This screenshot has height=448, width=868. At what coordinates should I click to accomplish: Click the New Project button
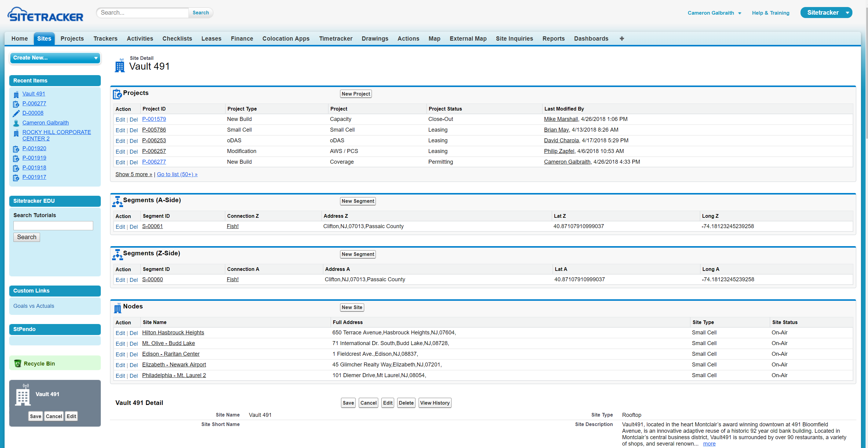pos(356,94)
